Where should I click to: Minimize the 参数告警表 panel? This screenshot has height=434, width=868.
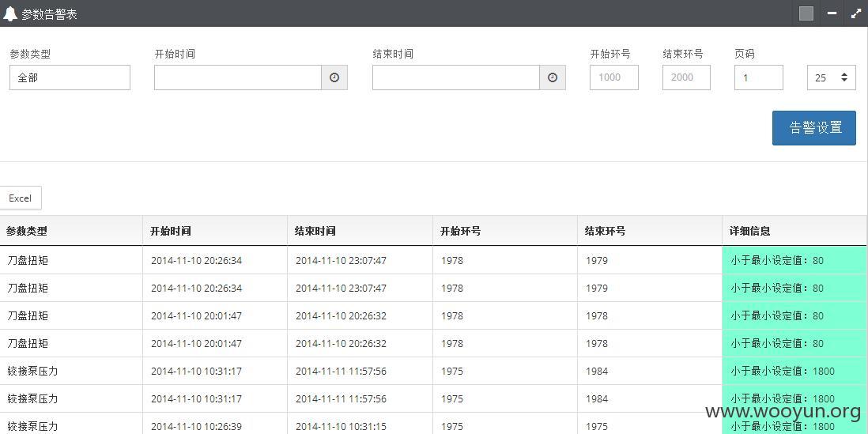coord(832,13)
